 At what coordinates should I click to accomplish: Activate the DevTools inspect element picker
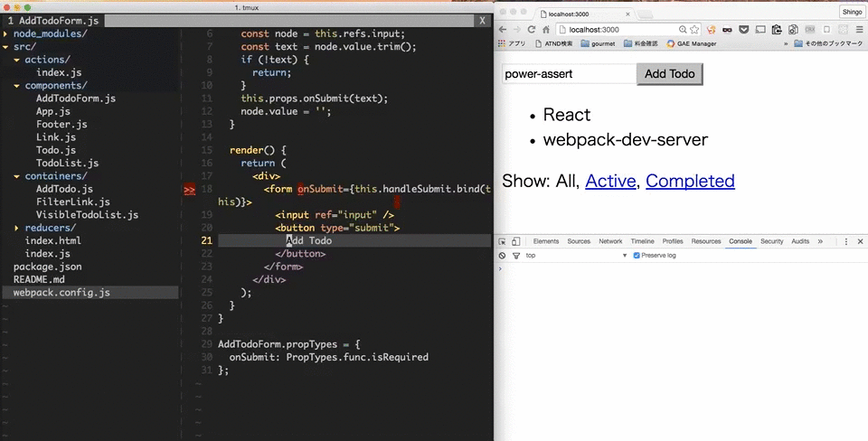click(x=502, y=242)
